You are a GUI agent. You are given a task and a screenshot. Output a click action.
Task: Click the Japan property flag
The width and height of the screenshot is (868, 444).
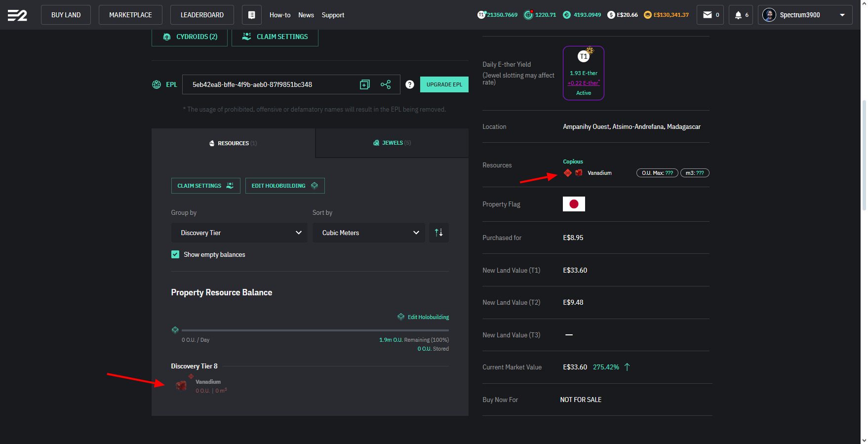click(574, 204)
